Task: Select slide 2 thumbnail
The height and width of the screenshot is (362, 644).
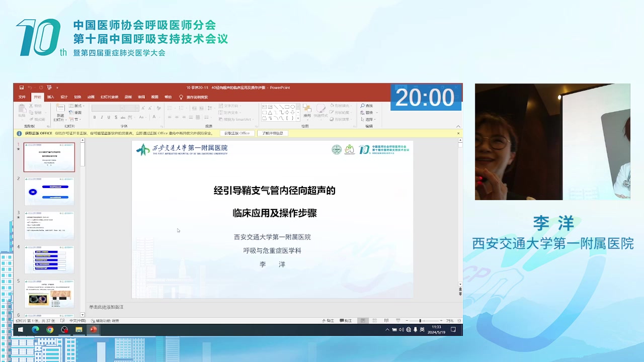Action: point(49,191)
